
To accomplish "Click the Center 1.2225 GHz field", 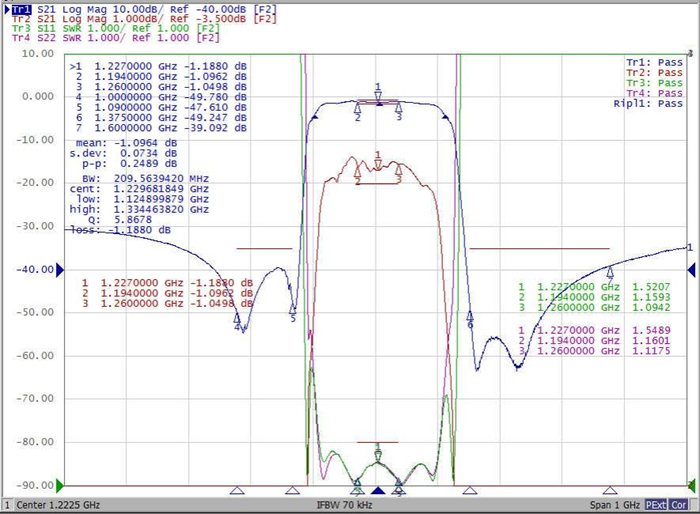I will [x=58, y=505].
